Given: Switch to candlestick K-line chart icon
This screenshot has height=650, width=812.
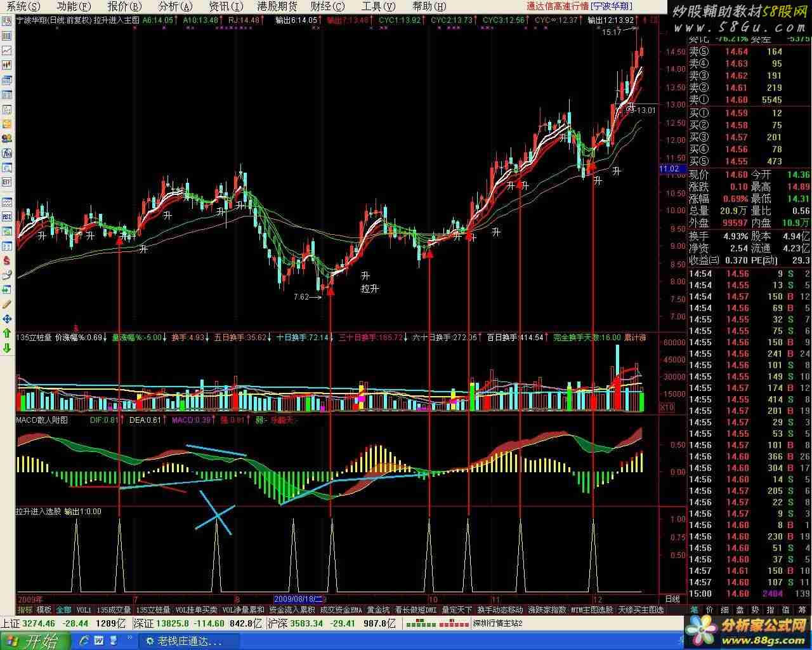Looking at the screenshot, I should (x=8, y=64).
